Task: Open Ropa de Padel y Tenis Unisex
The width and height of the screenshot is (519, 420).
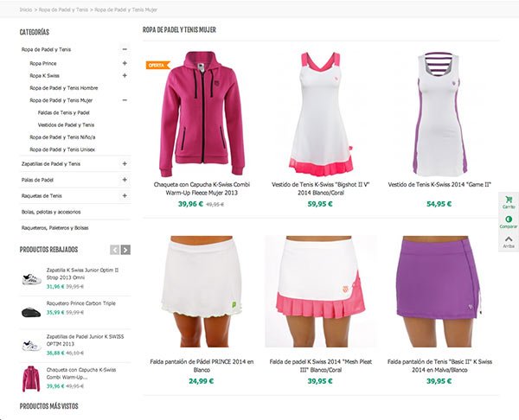Action: tap(62, 150)
